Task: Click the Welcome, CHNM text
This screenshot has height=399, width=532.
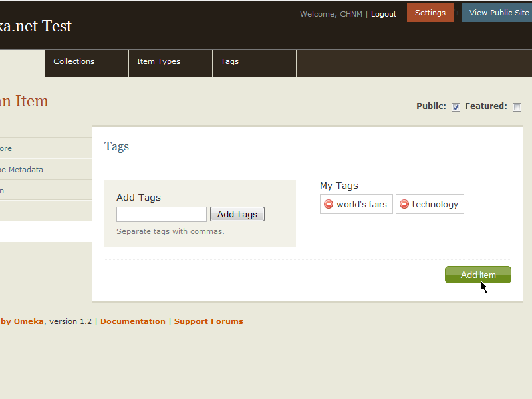Action: [331, 14]
